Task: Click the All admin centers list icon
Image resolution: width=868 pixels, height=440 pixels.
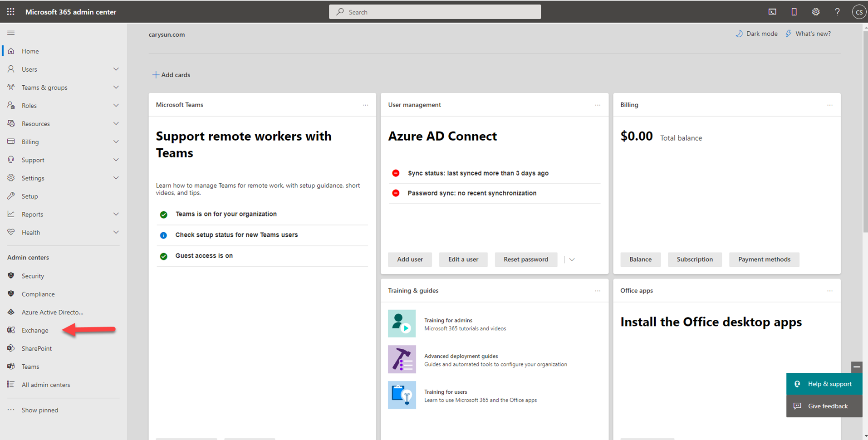Action: (x=11, y=384)
